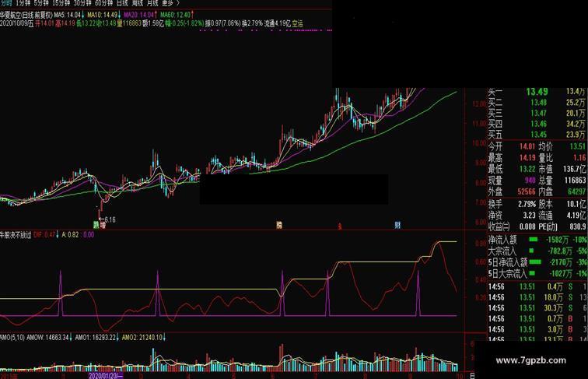Click the green bar beside 5日净流入额
This screenshot has width=588, height=379.
coord(535,261)
